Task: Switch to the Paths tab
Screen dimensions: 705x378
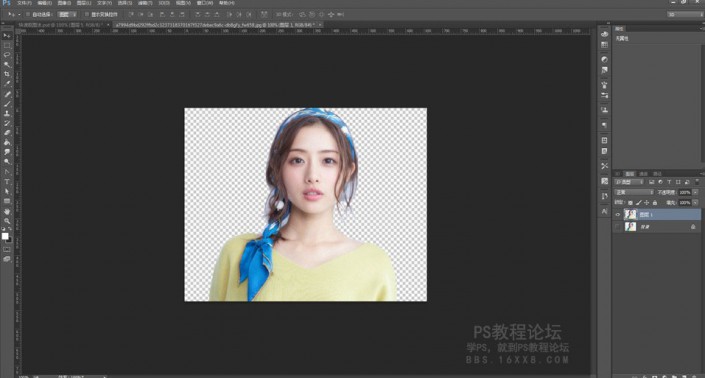Action: [x=657, y=174]
